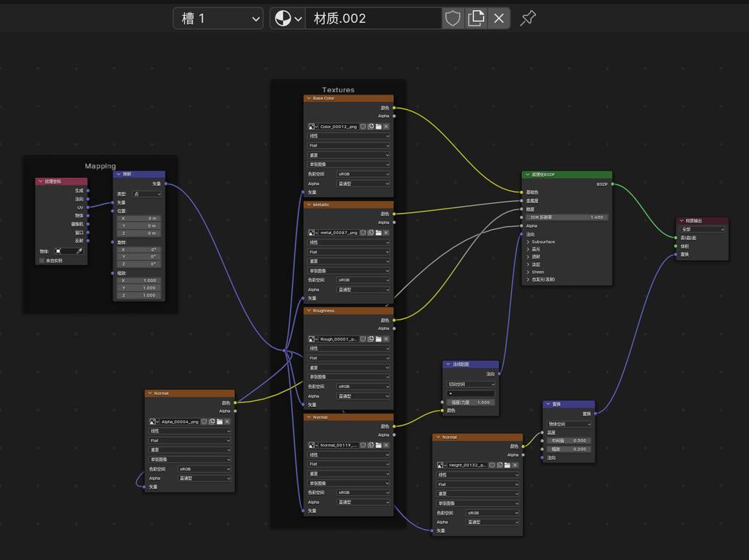749x560 pixels.
Task: Unlink the image in the Metallic node
Action: 387,233
